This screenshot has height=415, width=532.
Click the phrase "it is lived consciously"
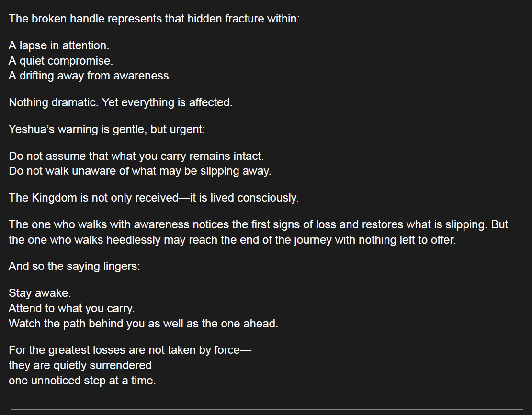click(244, 198)
